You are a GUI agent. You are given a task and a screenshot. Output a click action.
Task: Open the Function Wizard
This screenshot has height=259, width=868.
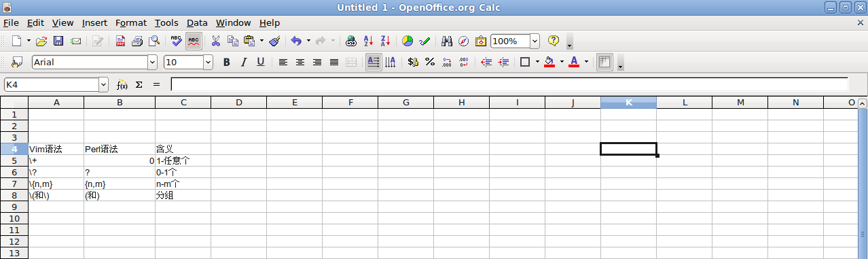pyautogui.click(x=122, y=85)
